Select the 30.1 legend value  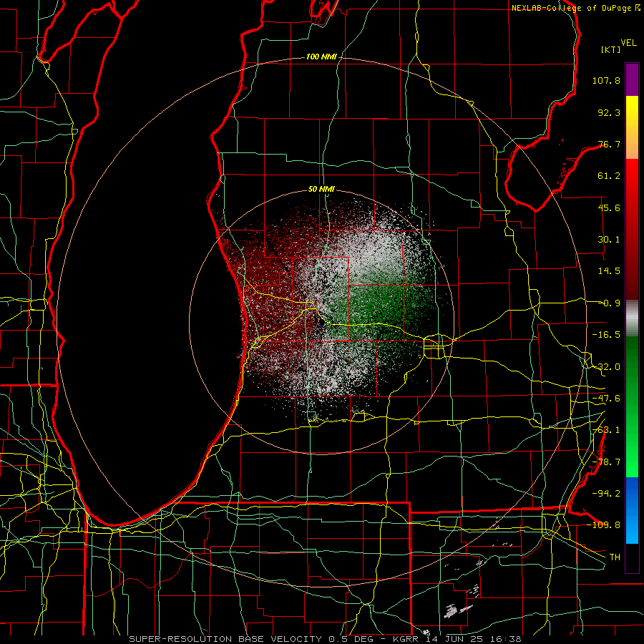click(x=609, y=240)
